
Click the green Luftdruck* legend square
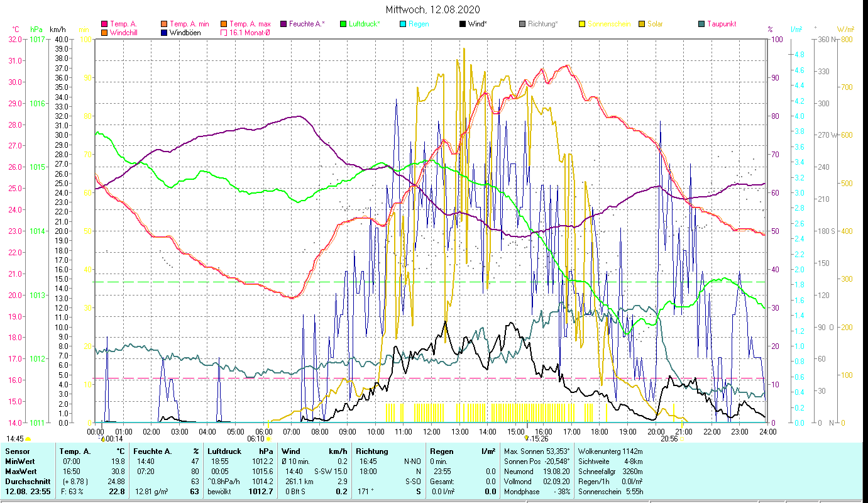tap(343, 24)
